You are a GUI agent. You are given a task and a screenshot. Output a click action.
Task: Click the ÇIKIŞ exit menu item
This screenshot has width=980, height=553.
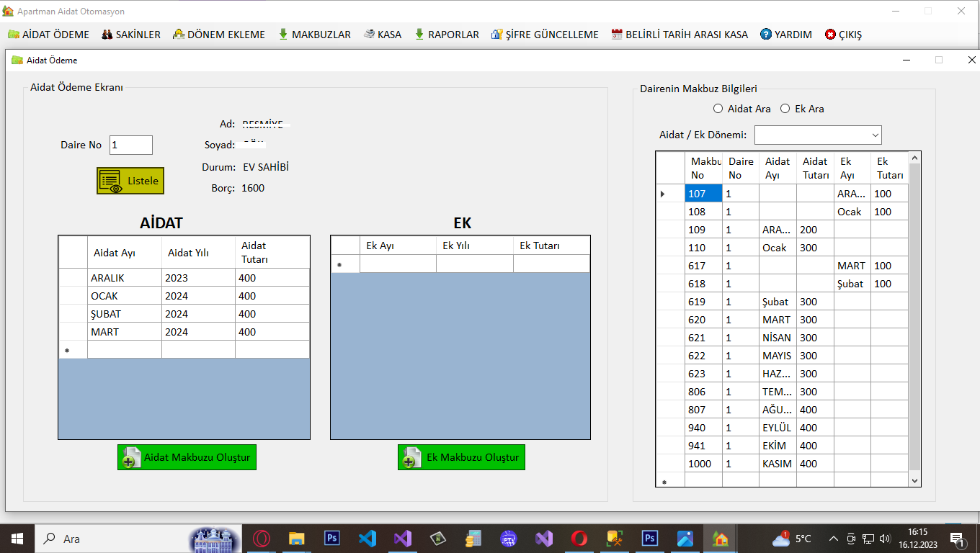click(x=843, y=35)
